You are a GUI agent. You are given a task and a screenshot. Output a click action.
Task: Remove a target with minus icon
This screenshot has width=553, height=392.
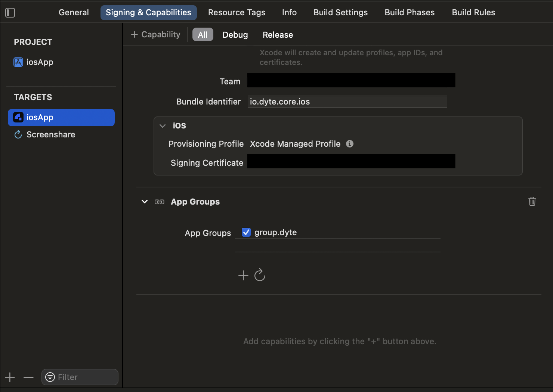tap(28, 377)
